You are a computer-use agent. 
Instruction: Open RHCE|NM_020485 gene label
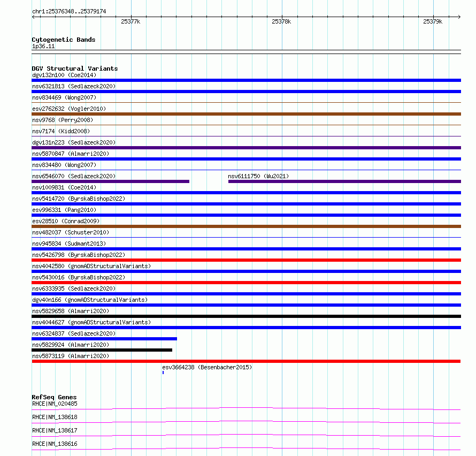point(55,404)
